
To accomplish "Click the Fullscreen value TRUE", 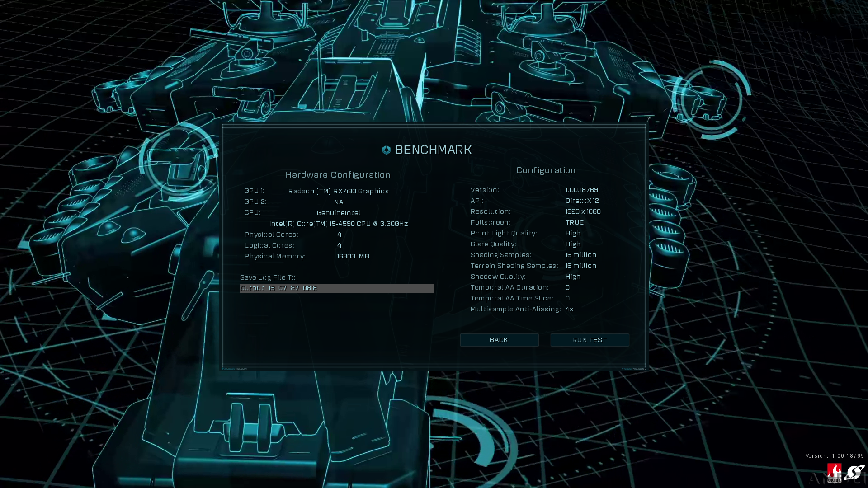I will [575, 222].
